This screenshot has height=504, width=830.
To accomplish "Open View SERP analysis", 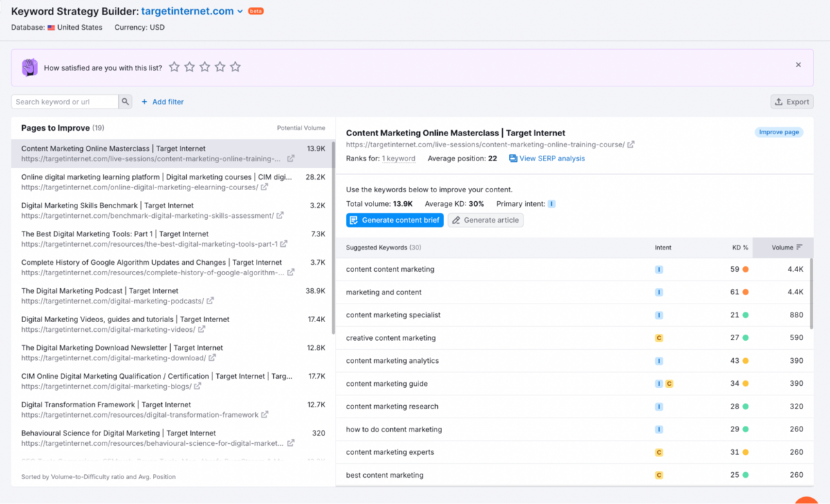I will pyautogui.click(x=547, y=158).
